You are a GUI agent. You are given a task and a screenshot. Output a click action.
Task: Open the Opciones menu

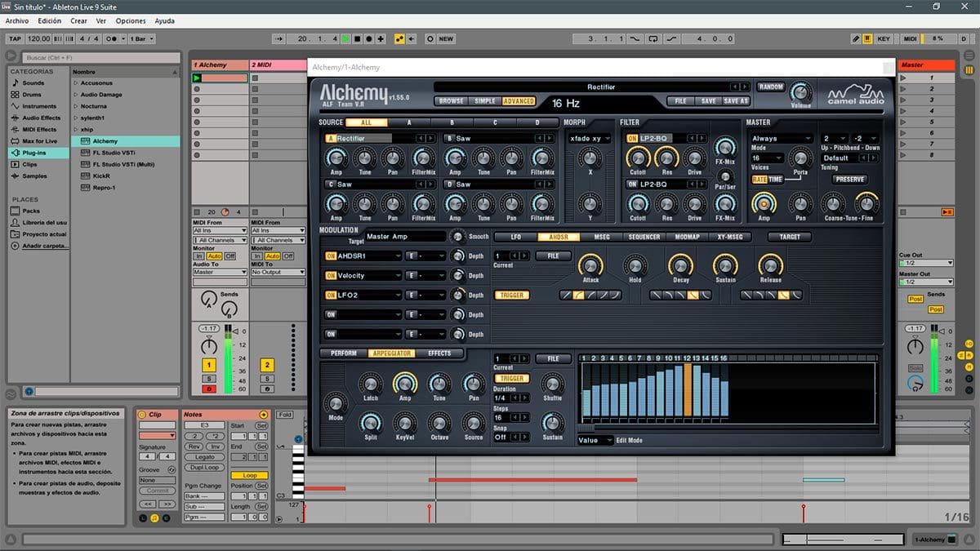click(x=131, y=20)
